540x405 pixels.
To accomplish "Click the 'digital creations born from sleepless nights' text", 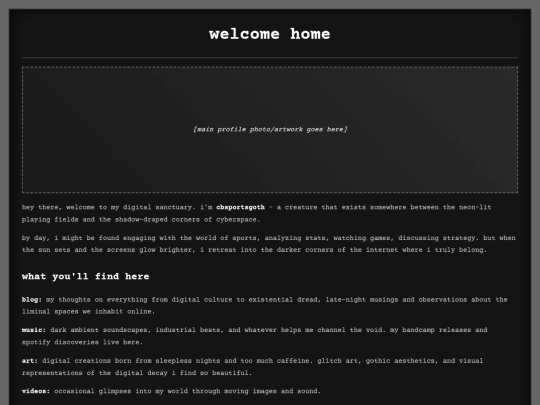I will [x=177, y=361].
